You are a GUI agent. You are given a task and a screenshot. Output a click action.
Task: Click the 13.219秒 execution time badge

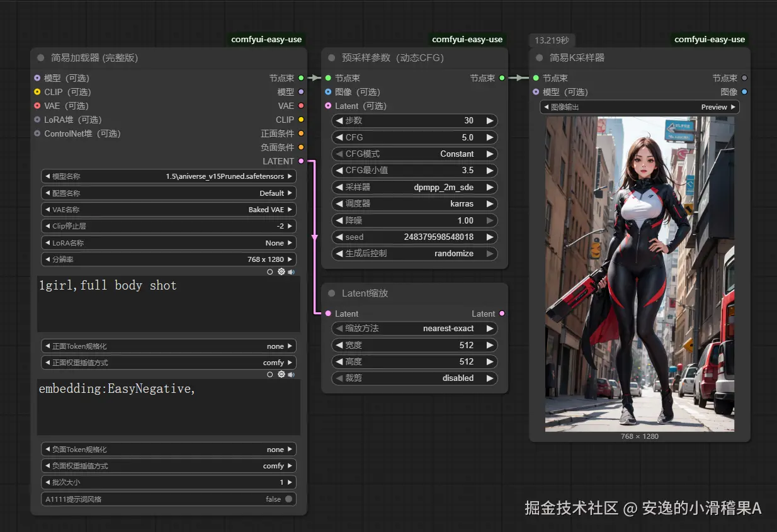click(552, 40)
